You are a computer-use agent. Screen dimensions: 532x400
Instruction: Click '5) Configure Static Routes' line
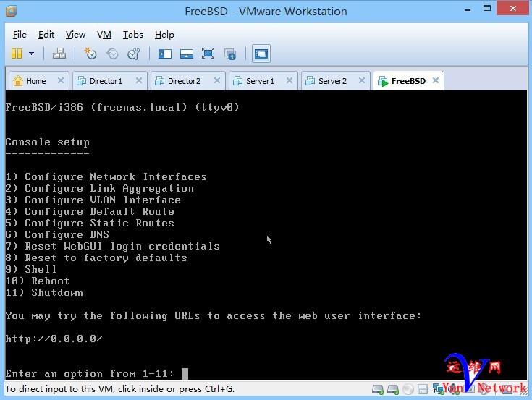[90, 223]
